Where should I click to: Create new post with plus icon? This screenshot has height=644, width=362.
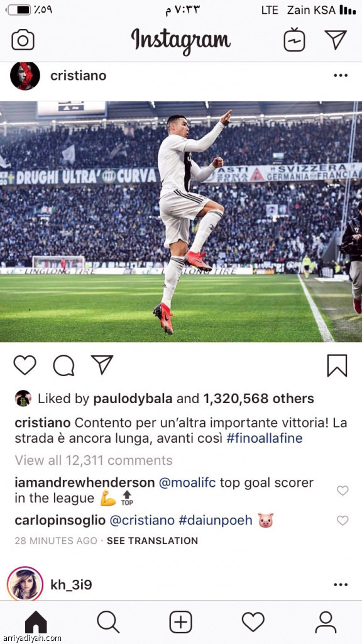point(180,622)
